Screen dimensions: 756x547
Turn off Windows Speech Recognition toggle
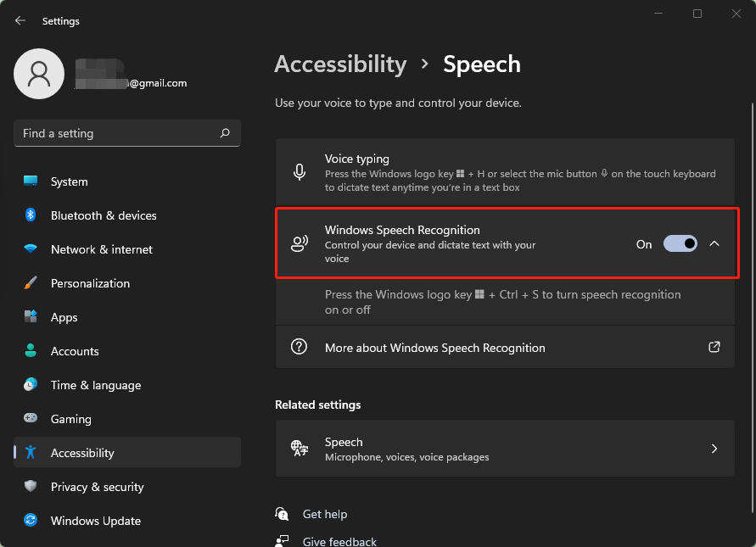click(680, 244)
